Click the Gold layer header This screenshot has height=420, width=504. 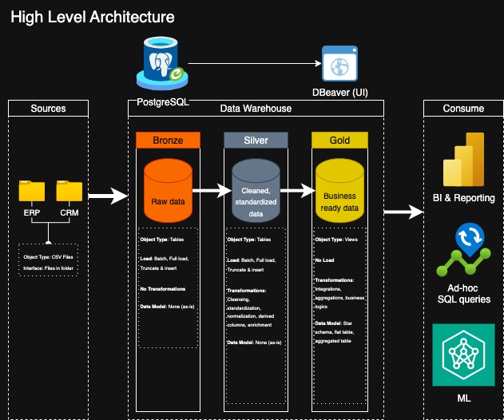click(340, 141)
